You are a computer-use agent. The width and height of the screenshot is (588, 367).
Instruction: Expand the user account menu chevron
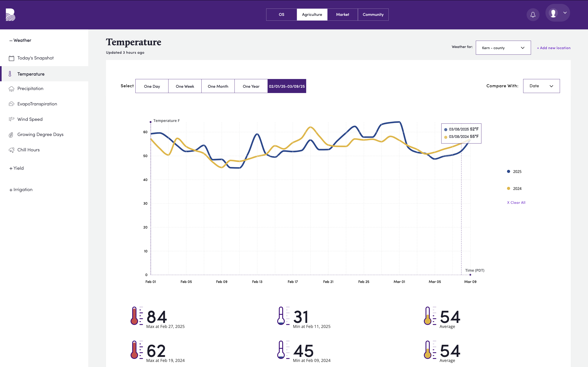coord(565,13)
